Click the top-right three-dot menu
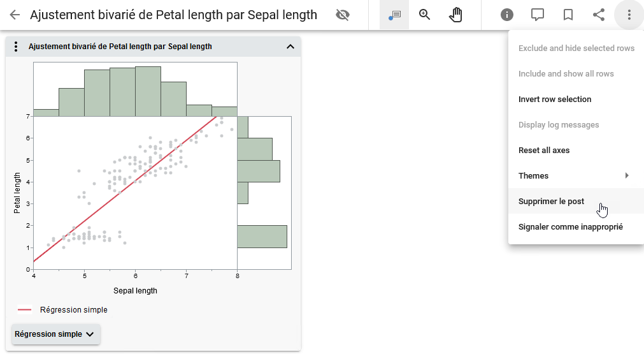The width and height of the screenshot is (644, 354). click(629, 15)
